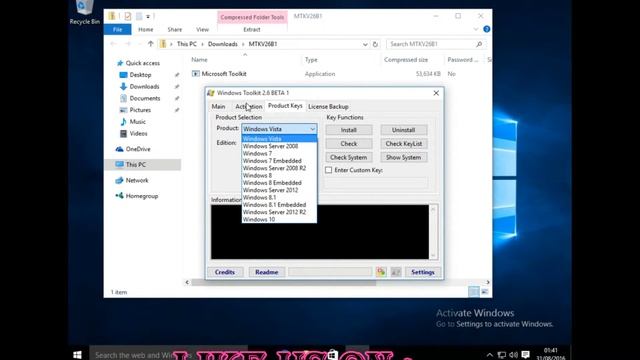Select the Documents icon in sidebar
This screenshot has height=360, width=640.
123,98
